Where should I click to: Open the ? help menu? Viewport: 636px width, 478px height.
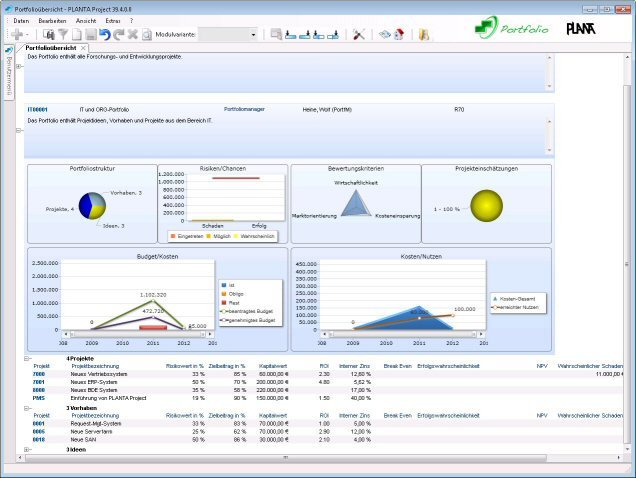pos(131,21)
